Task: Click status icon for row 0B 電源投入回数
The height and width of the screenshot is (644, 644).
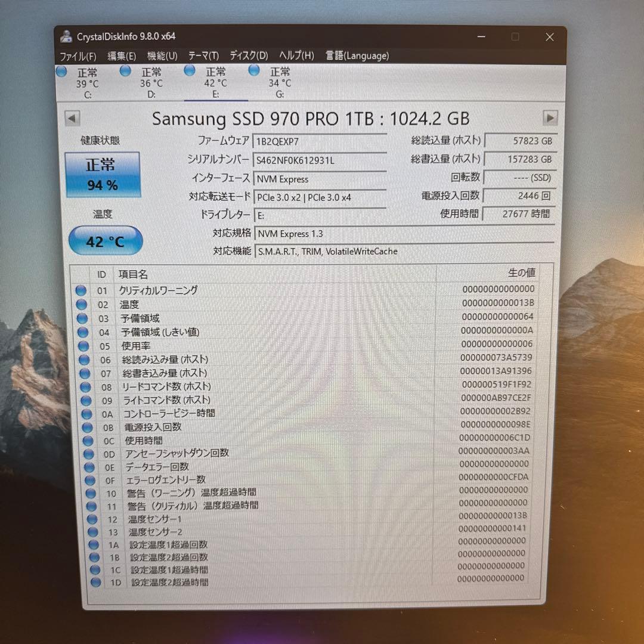Action: pos(88,428)
